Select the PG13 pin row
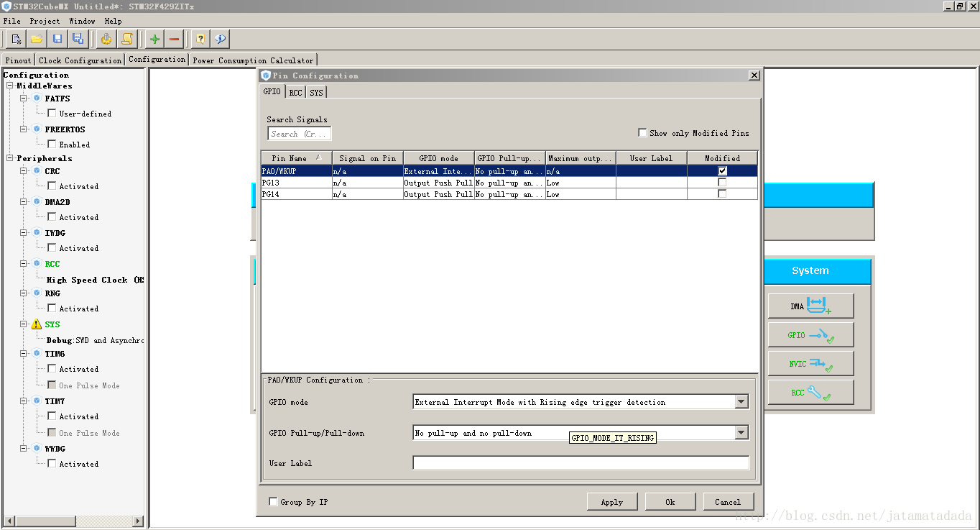The height and width of the screenshot is (530, 980). click(x=509, y=183)
